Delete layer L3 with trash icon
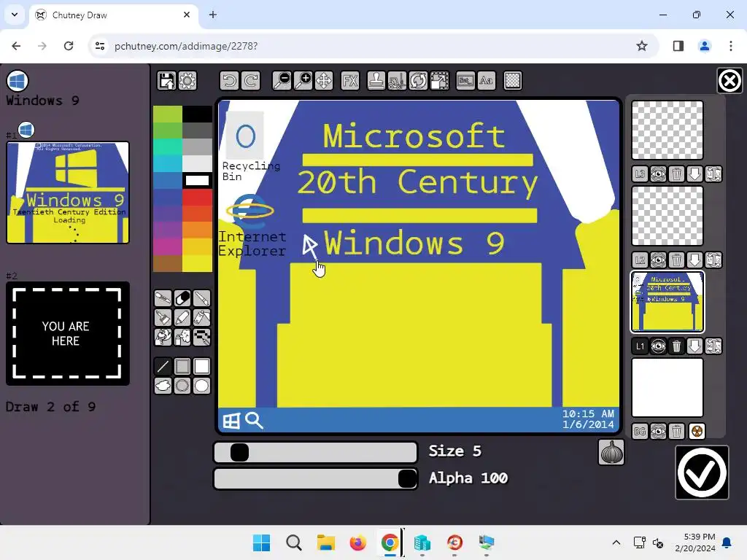 coord(676,174)
